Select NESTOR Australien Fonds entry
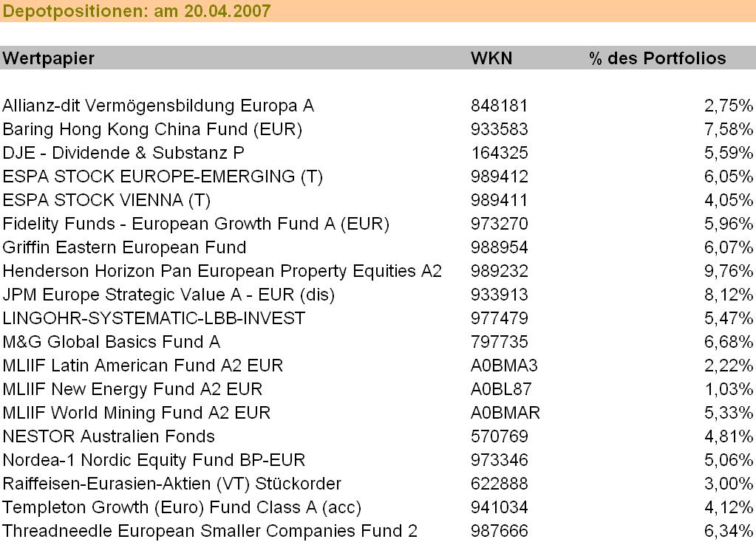756x542 pixels. (109, 436)
